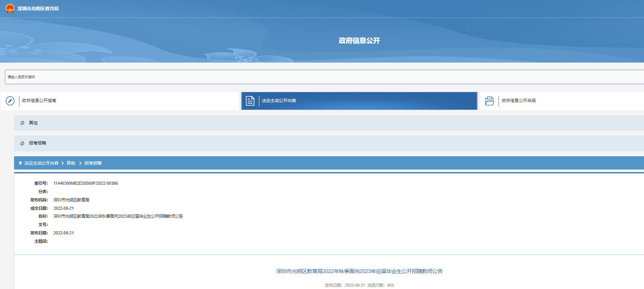This screenshot has height=289, width=644.
Task: Switch to the 政府信息公开年报 tab
Action: coord(519,101)
